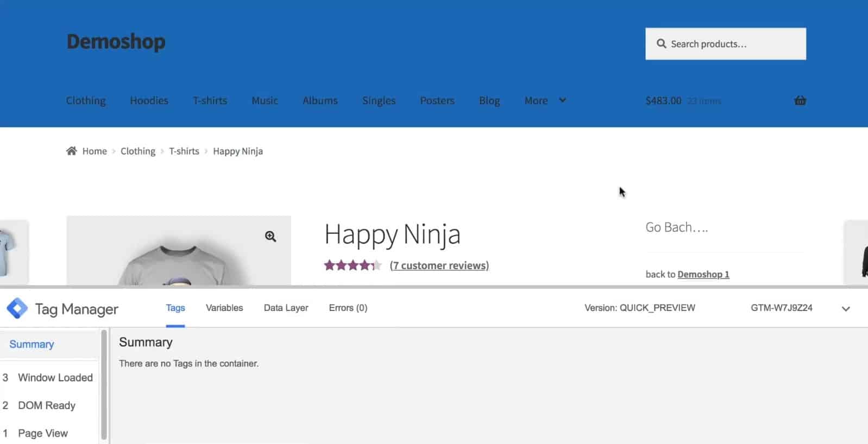Collapse the Tag Manager debug panel
The width and height of the screenshot is (868, 444).
pos(845,308)
